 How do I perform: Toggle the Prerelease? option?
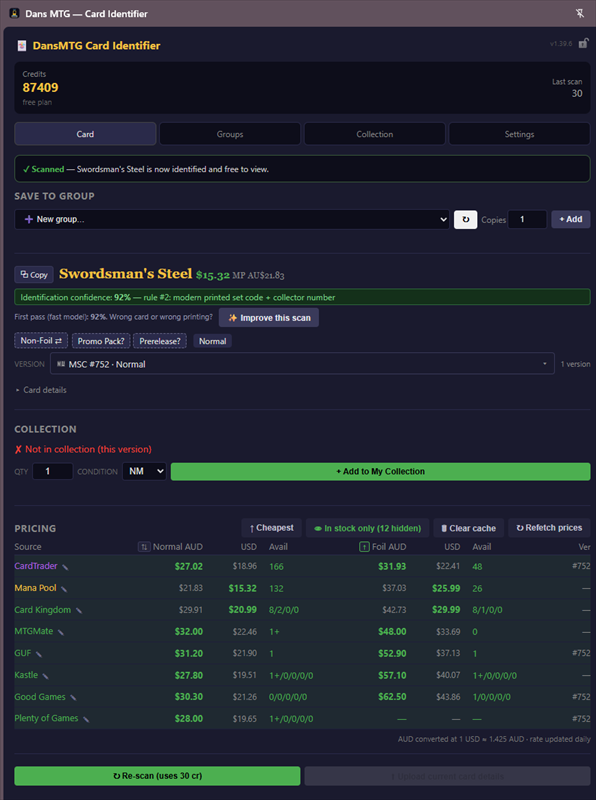coord(160,341)
